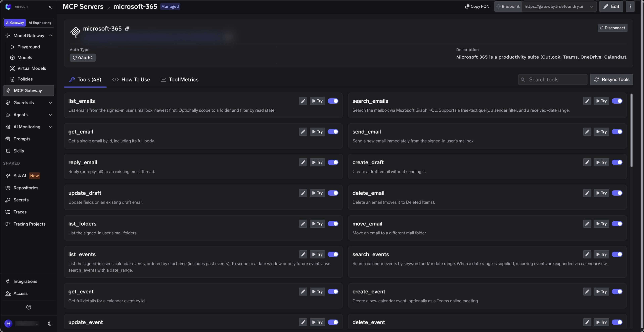Open the three-dot more options menu

[x=630, y=7]
